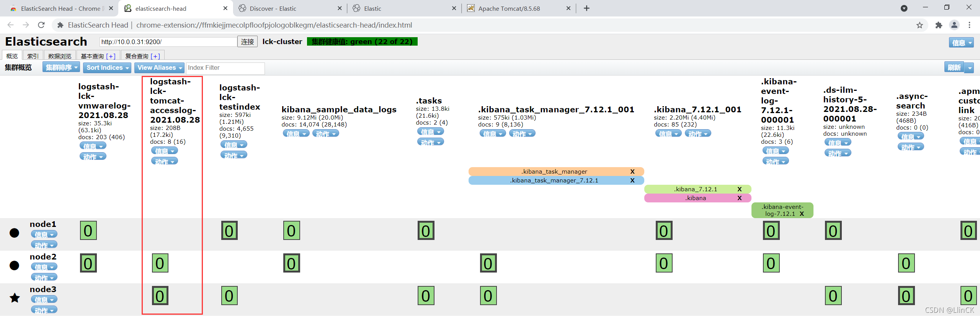Click the 连接 connect button
Image resolution: width=980 pixels, height=317 pixels.
pos(247,41)
